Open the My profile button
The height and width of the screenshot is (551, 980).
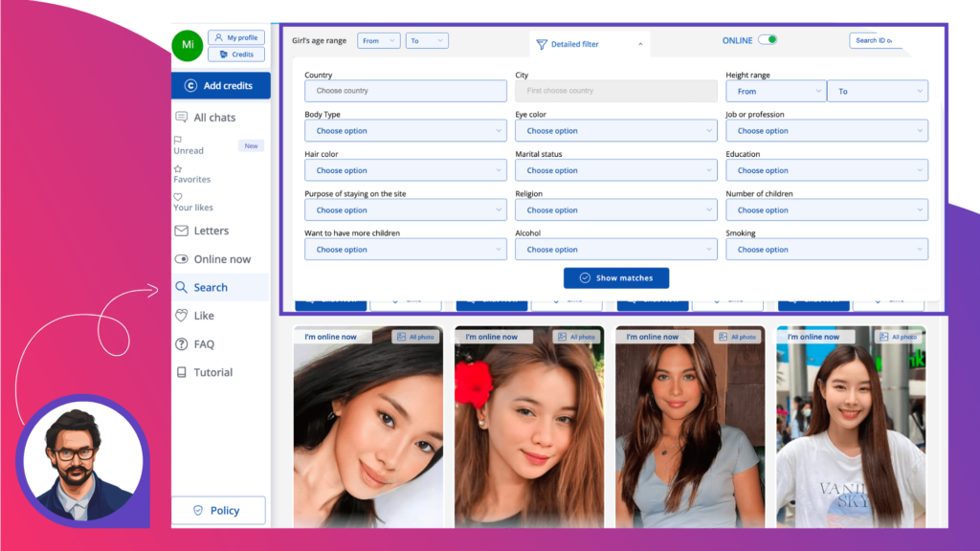pyautogui.click(x=236, y=37)
